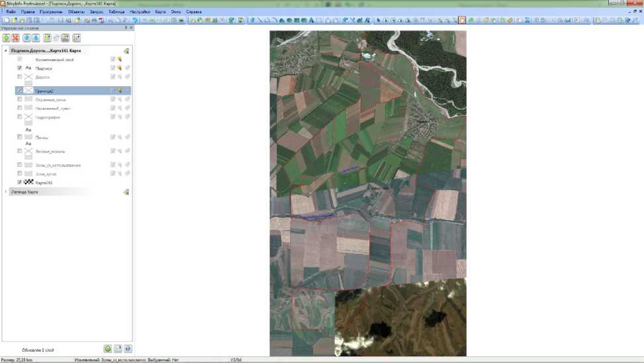The width and height of the screenshot is (644, 363).
Task: Enable the Населенный_пункт layer checkbox
Action: pos(19,108)
